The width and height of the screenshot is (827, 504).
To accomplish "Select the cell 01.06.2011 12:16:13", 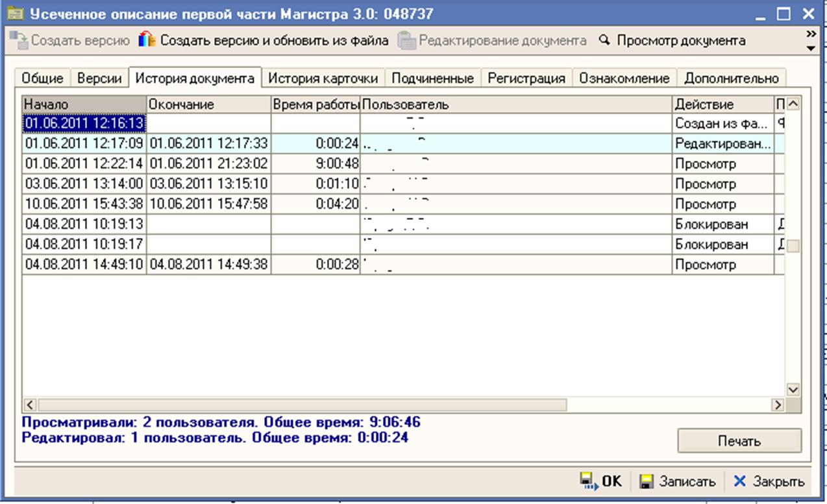I will coord(84,123).
